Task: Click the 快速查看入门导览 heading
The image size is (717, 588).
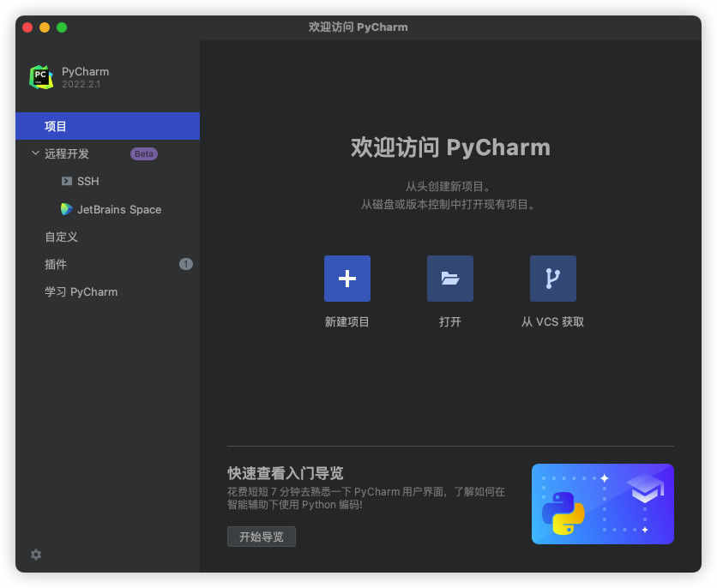Action: 286,473
